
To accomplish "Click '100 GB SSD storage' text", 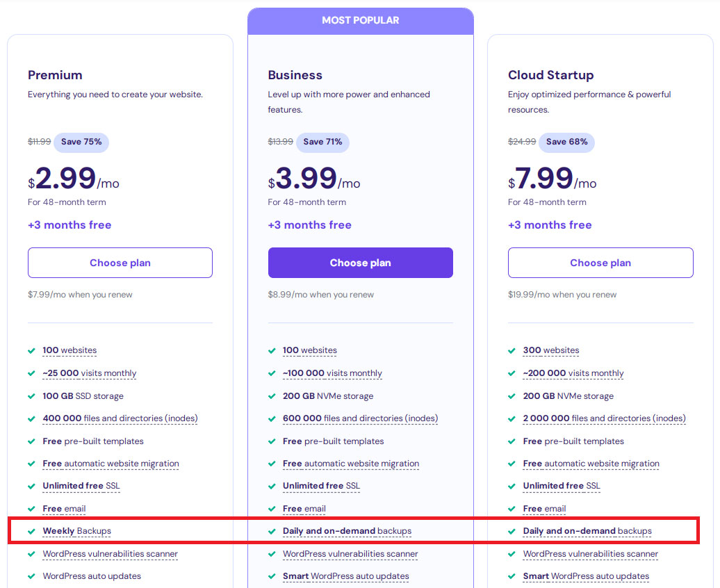I will (83, 396).
